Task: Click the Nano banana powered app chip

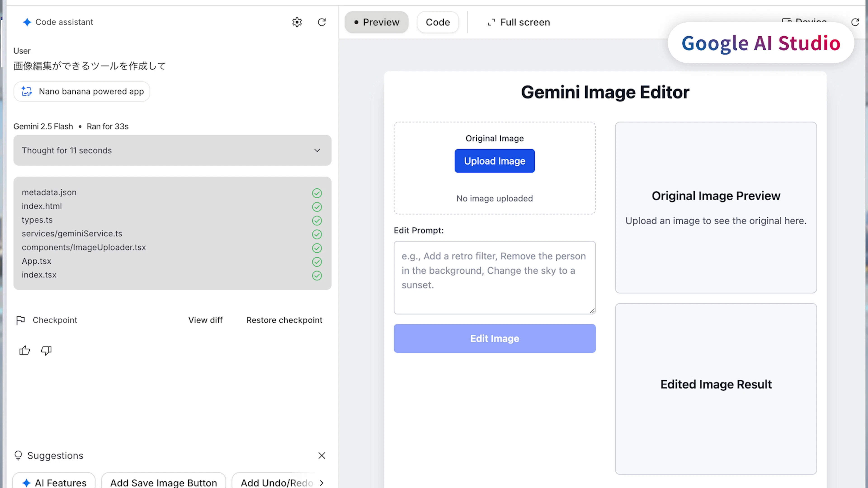Action: 82,91
